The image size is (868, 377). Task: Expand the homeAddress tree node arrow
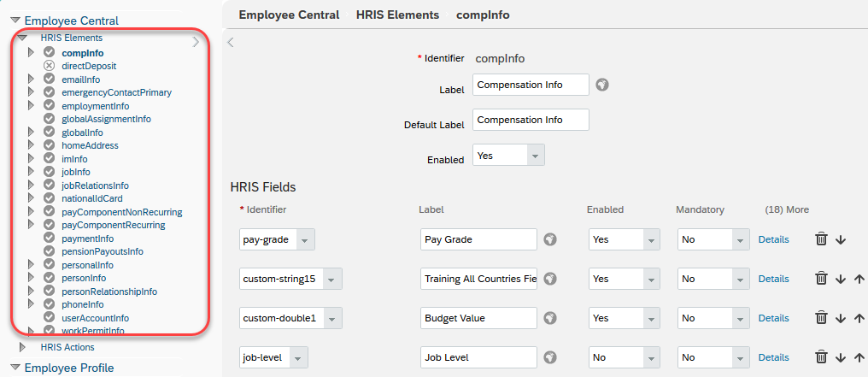click(x=31, y=145)
